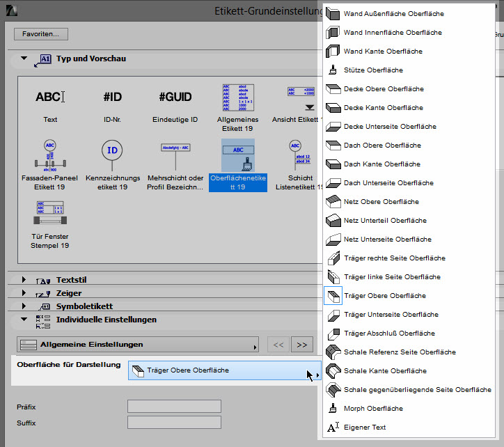Choose the ID-Nr. label type

point(113,97)
